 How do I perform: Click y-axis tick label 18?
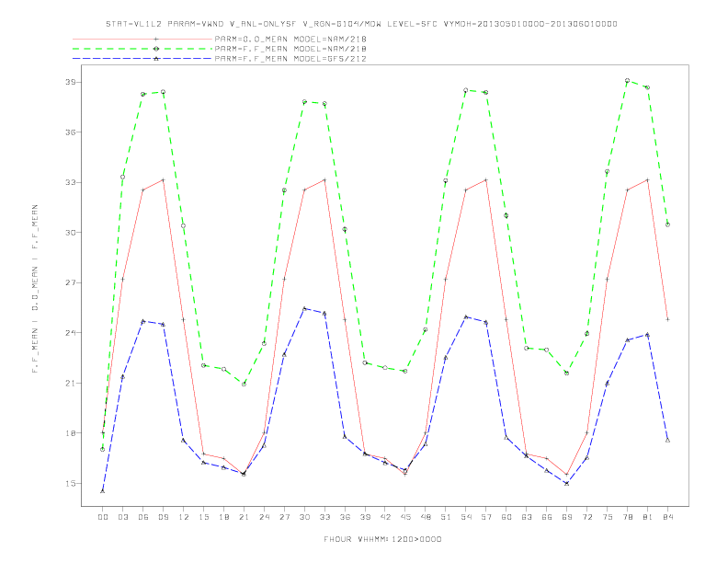tap(70, 433)
